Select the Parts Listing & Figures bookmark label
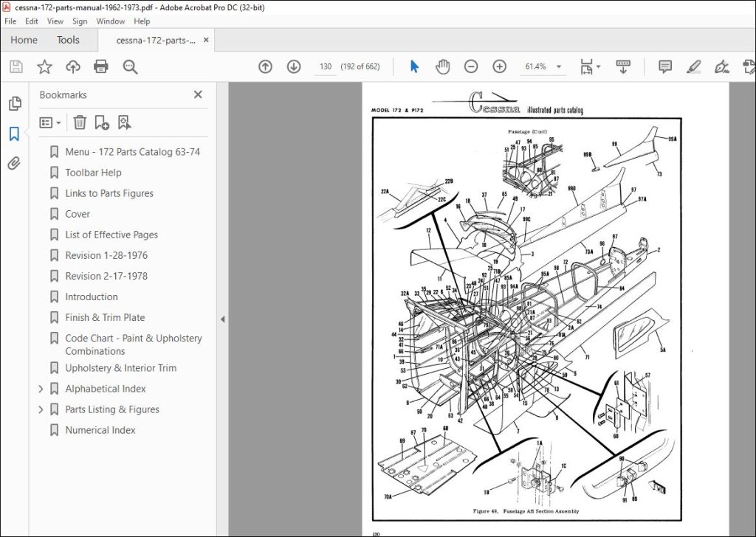Screen dimensions: 756x537 tap(112, 409)
